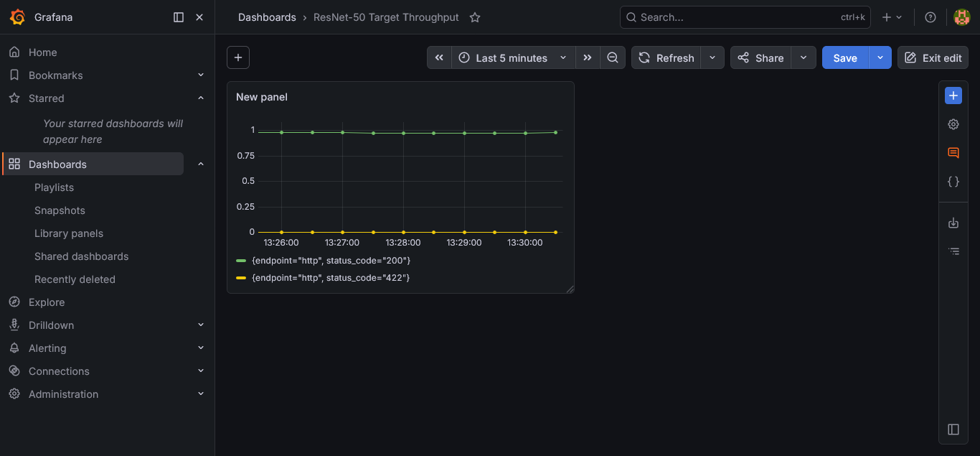The height and width of the screenshot is (456, 980).
Task: Open Library panels under Dashboards
Action: point(69,233)
